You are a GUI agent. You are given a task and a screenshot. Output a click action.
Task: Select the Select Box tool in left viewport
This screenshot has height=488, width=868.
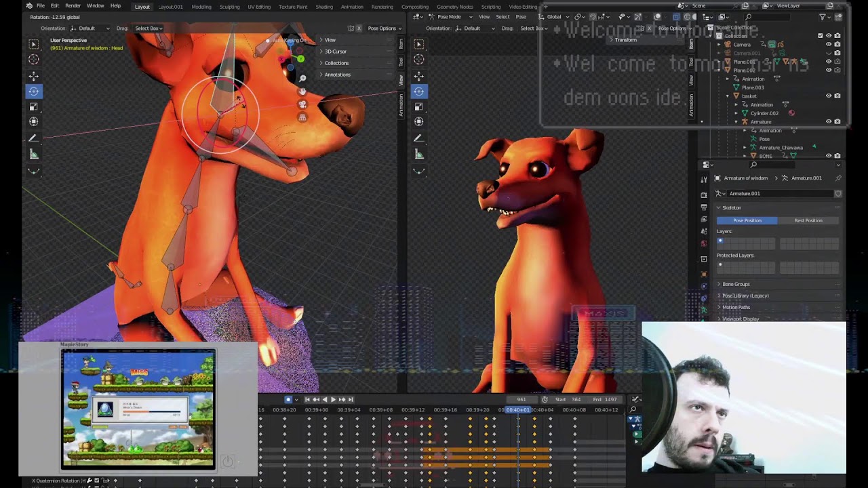[x=33, y=44]
